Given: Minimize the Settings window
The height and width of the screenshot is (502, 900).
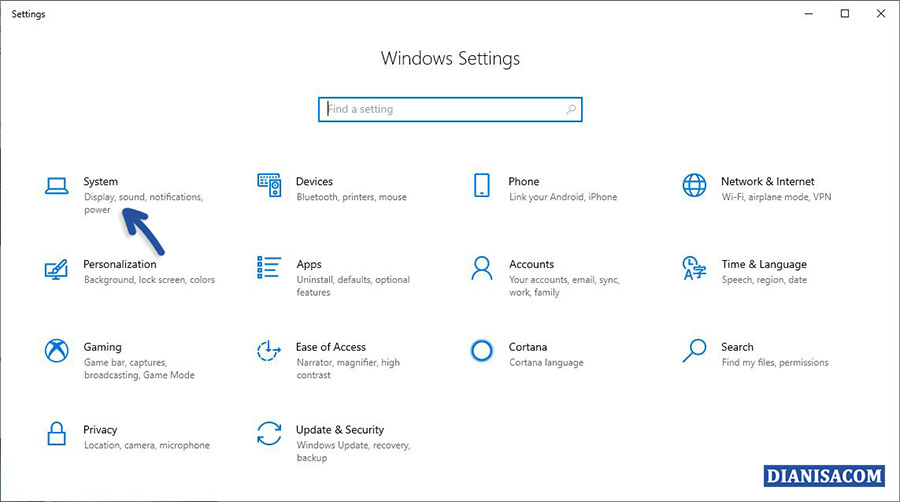Looking at the screenshot, I should (x=809, y=13).
